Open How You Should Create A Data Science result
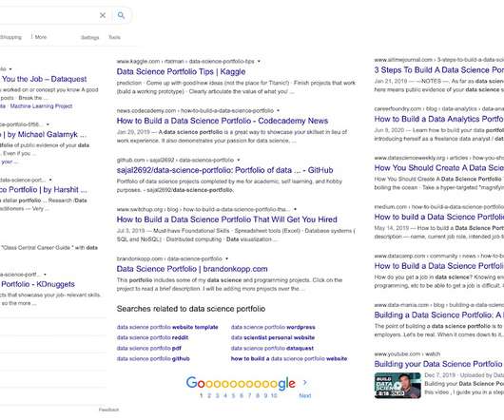 pos(439,168)
